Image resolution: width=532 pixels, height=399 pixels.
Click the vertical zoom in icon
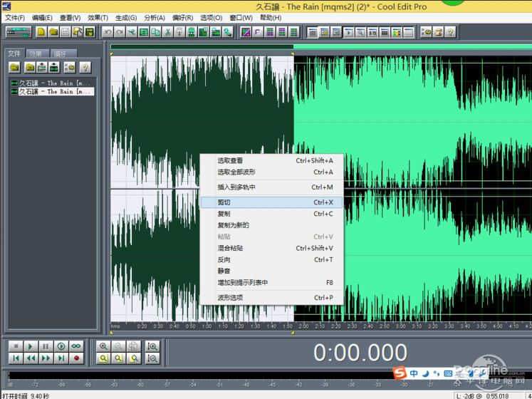coord(152,346)
